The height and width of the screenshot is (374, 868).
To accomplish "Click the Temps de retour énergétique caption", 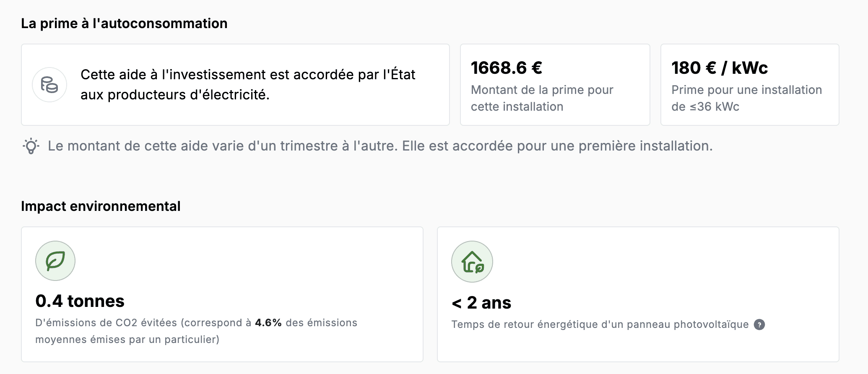I will tap(600, 325).
